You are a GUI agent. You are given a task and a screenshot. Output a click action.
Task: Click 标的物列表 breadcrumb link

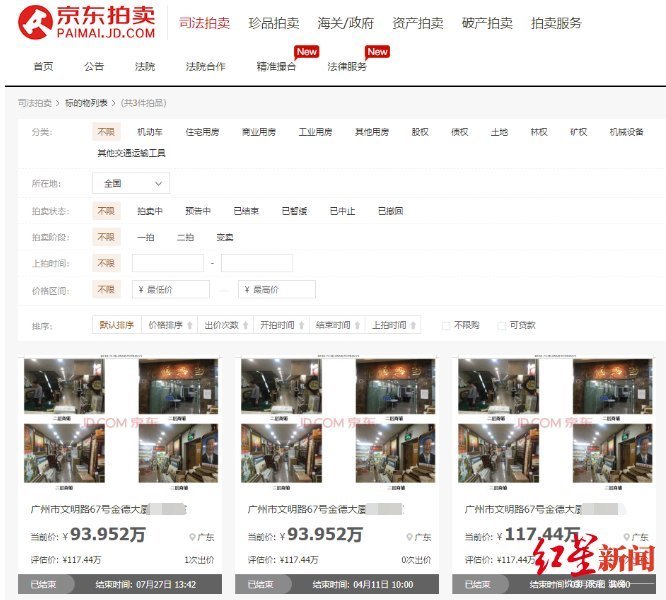86,103
